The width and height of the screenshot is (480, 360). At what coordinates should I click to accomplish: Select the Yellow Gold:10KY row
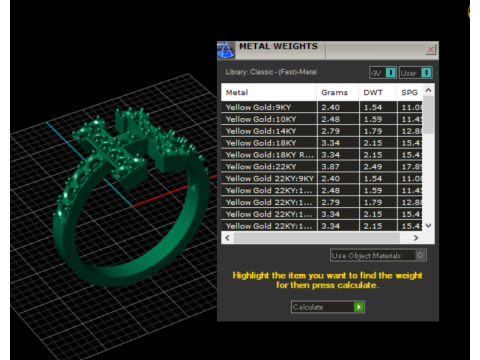pos(322,119)
